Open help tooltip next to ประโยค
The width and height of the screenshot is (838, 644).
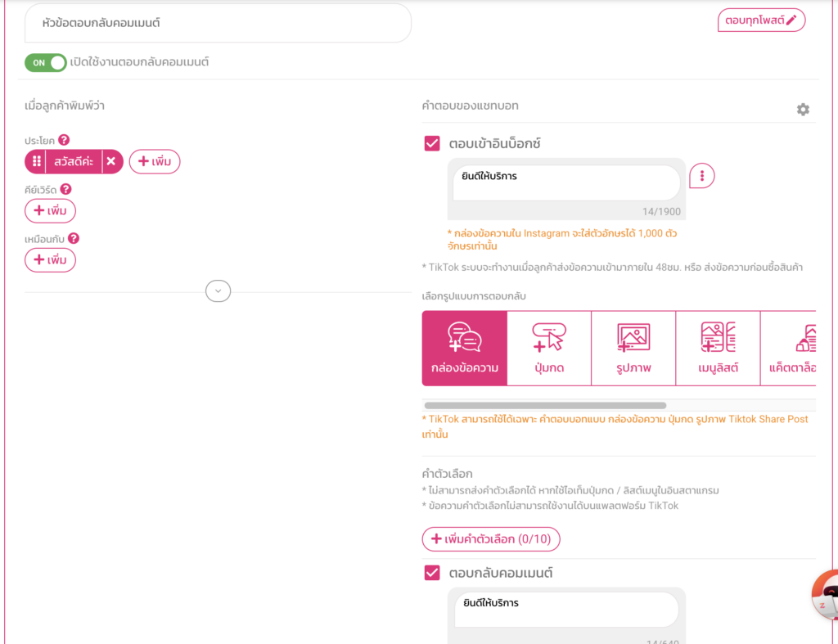[64, 140]
